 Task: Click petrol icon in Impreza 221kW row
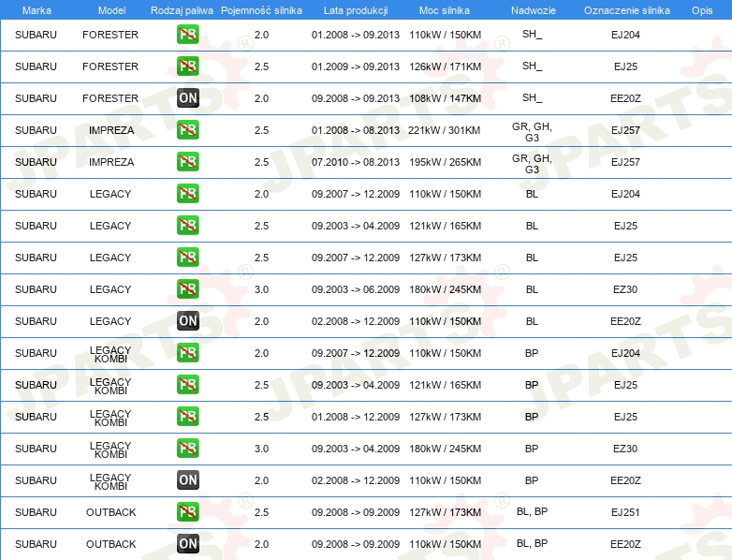[187, 130]
